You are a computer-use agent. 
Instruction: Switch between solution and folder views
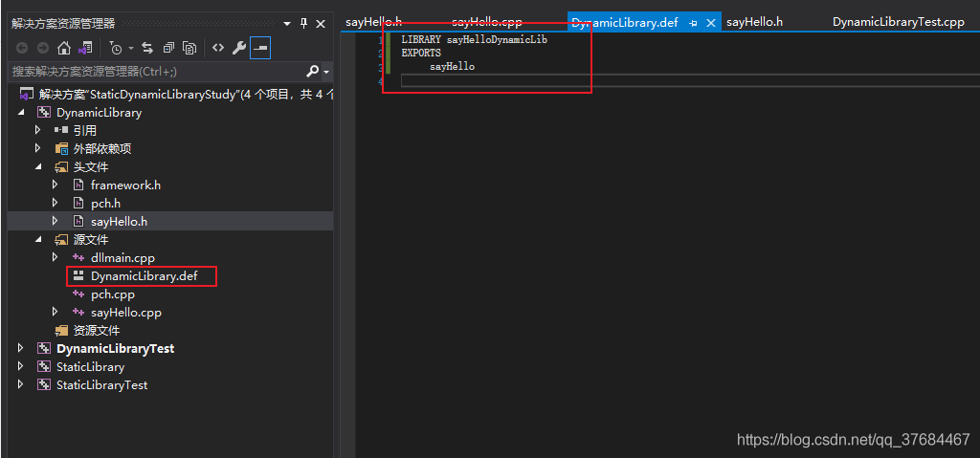[85, 48]
